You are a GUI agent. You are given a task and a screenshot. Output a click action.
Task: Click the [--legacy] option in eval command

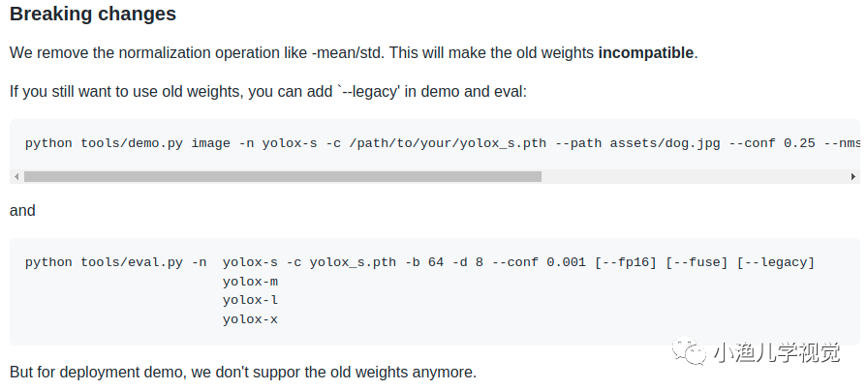tap(776, 262)
